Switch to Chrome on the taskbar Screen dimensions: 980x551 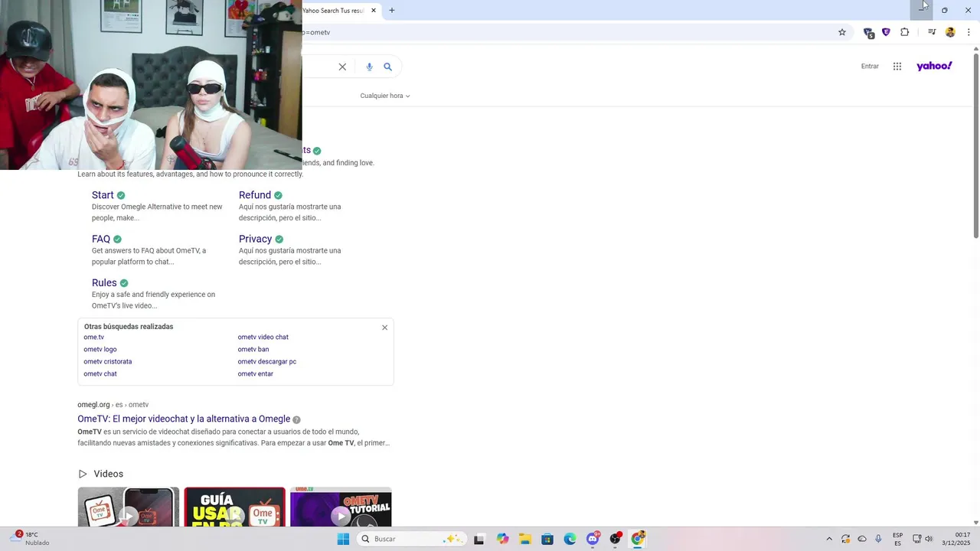[638, 539]
